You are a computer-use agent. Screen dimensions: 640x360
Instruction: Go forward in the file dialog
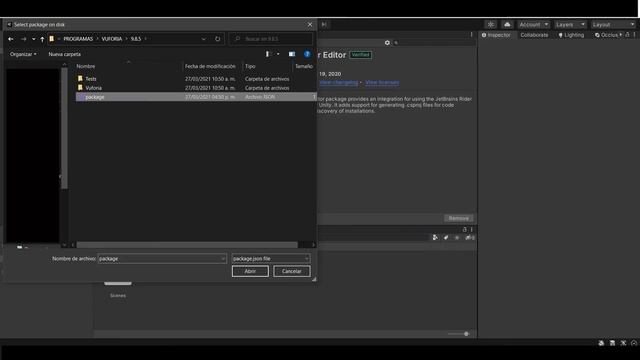click(24, 39)
